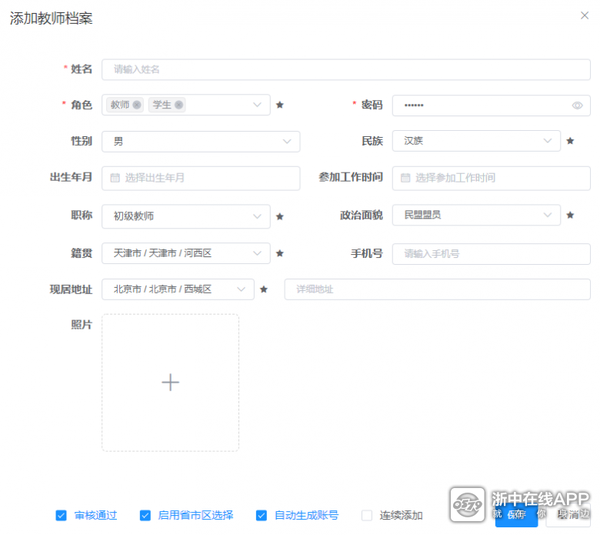Open the 出生年月 date picker

[200, 178]
